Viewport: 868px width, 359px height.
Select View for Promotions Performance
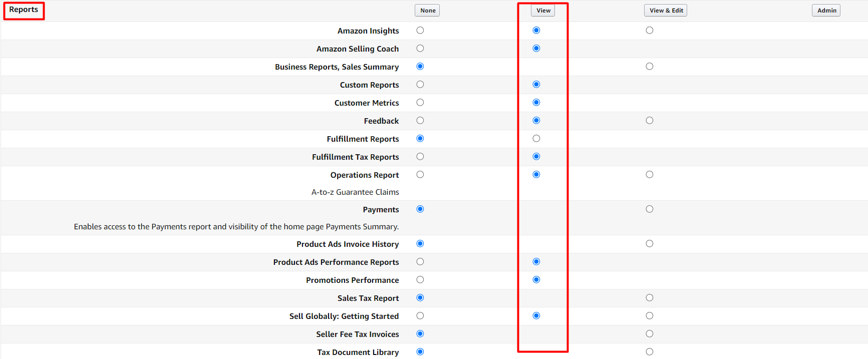click(536, 280)
